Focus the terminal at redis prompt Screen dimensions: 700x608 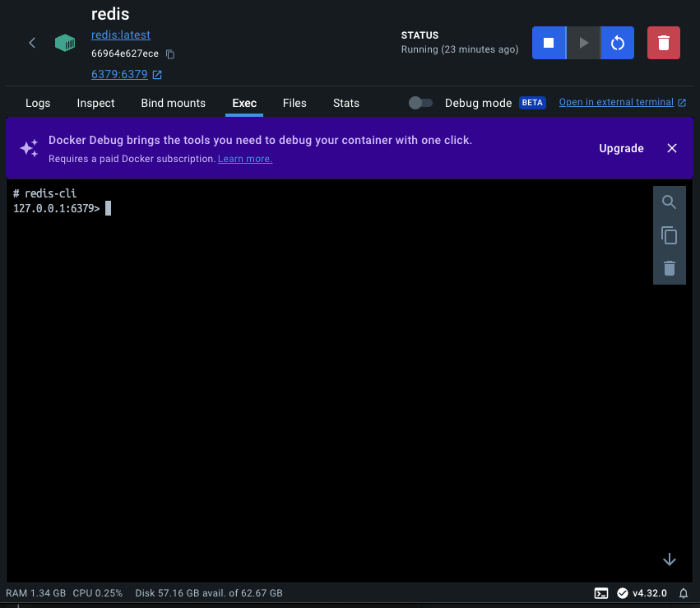tap(108, 208)
